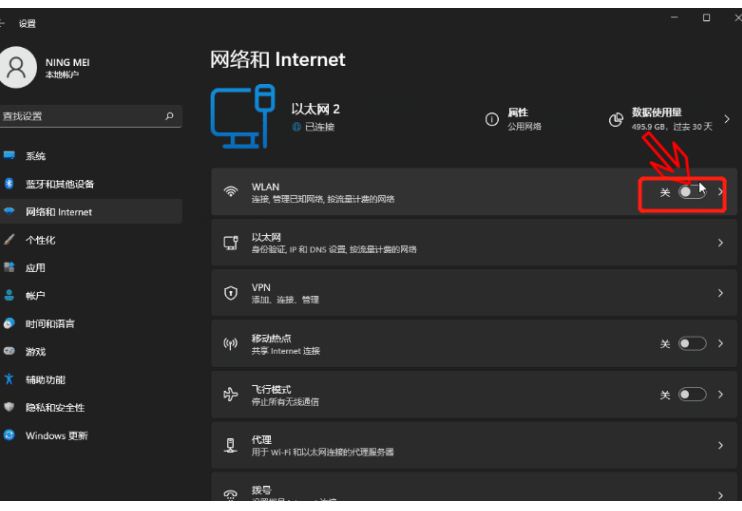This screenshot has height=511, width=742.
Task: Toggle the WLAN switch on
Action: (x=692, y=191)
